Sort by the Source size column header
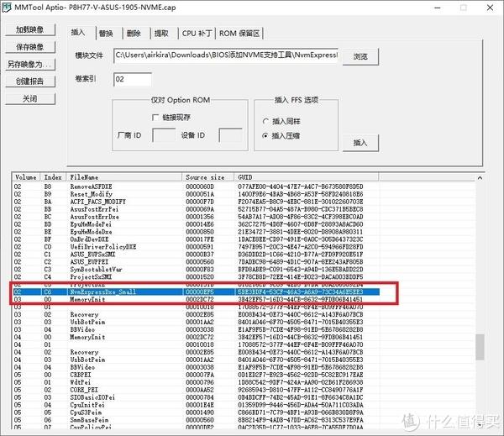The height and width of the screenshot is (436, 504). [208, 177]
